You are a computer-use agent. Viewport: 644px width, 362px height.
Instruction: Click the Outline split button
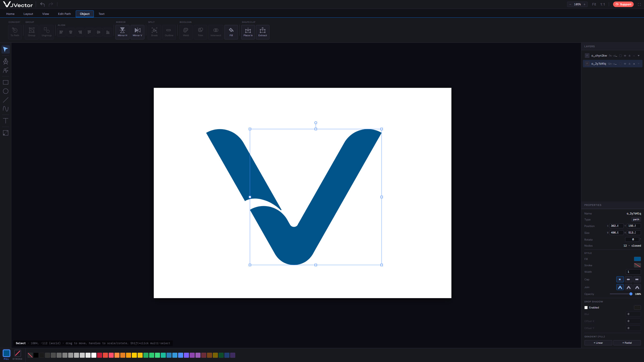click(x=169, y=32)
